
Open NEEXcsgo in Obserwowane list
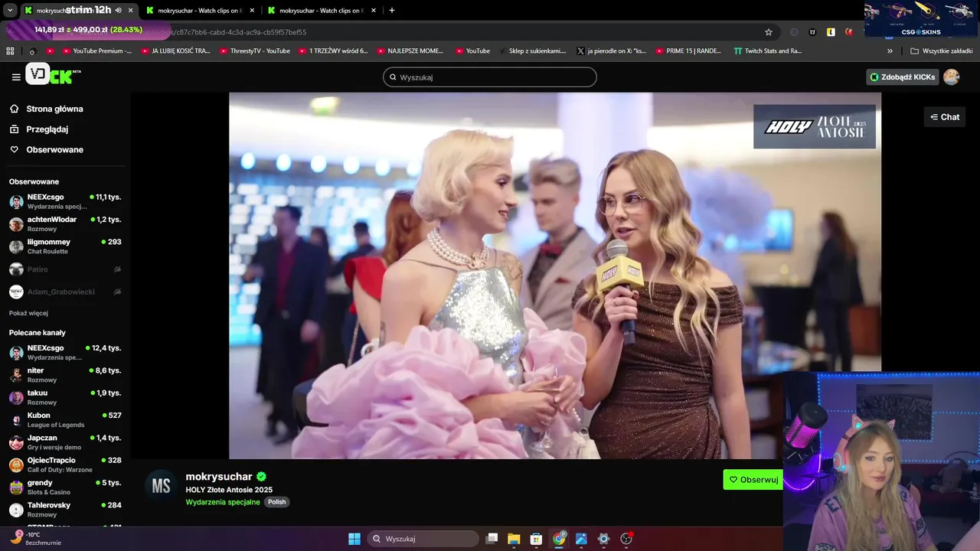click(65, 201)
